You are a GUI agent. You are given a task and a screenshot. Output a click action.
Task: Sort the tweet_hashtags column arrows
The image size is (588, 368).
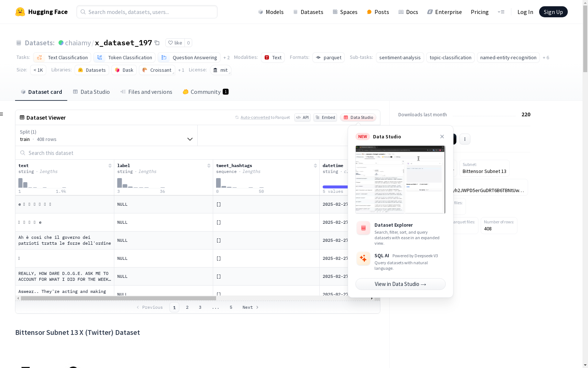pos(315,166)
